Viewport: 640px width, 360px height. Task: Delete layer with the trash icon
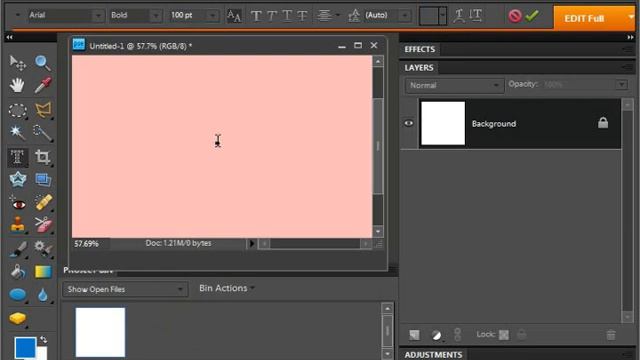tap(611, 335)
